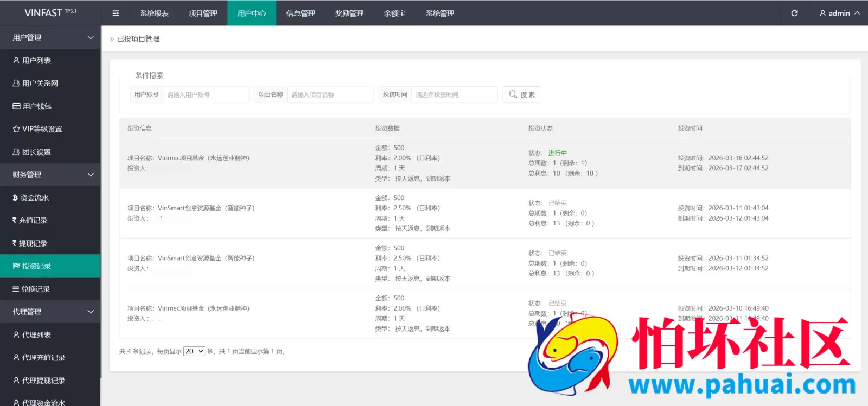This screenshot has height=406, width=868.
Task: Click the 兑换记录 list icon
Action: coord(16,289)
